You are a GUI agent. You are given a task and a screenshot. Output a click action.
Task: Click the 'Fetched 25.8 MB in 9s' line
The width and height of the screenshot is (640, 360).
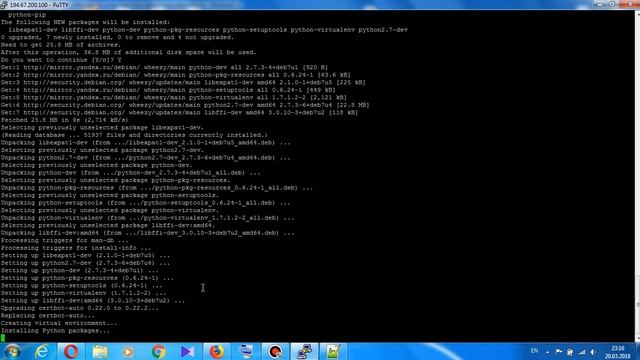[64, 120]
